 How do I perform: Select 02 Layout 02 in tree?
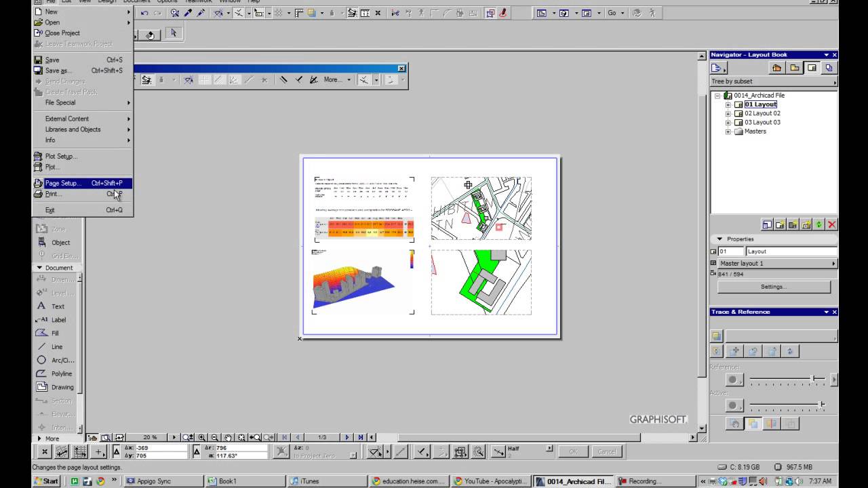[762, 114]
